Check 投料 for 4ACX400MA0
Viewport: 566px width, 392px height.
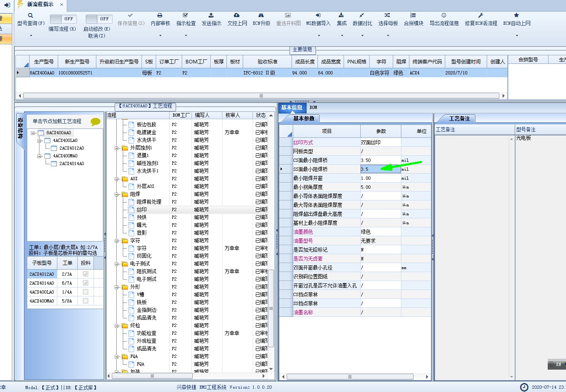(85, 301)
